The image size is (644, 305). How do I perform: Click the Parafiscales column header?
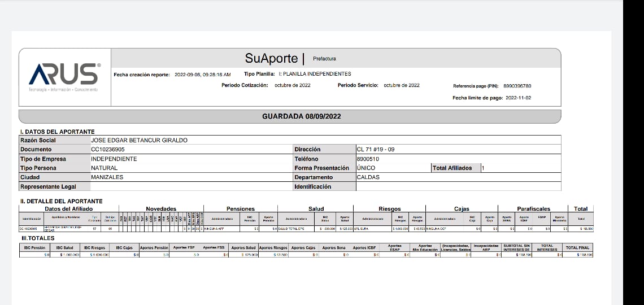click(533, 208)
